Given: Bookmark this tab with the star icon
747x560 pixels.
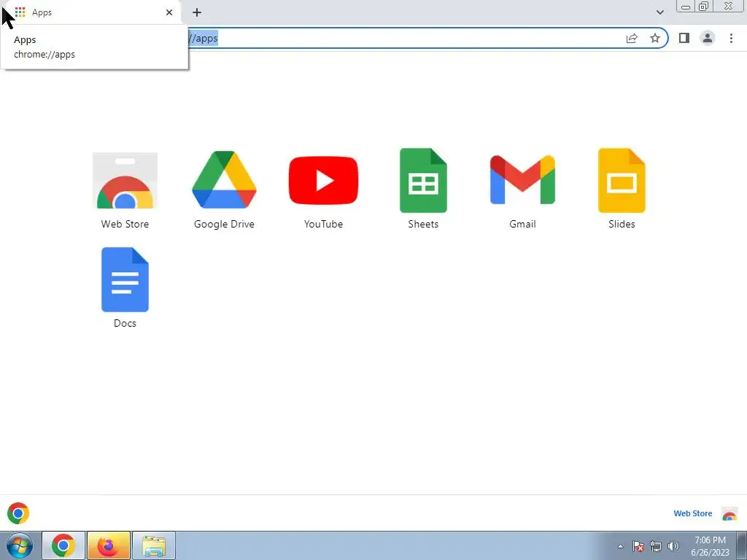Looking at the screenshot, I should [655, 38].
